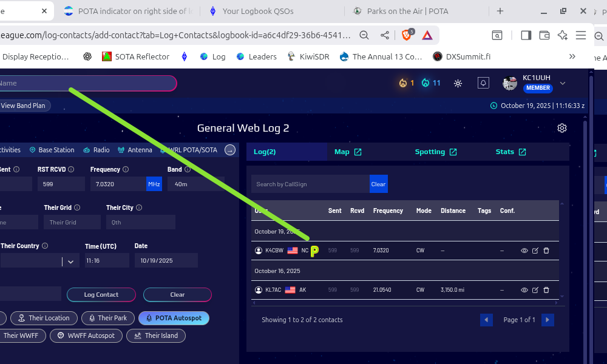Open SOTA Reflector bookmark
The height and width of the screenshot is (364, 607).
(135, 56)
